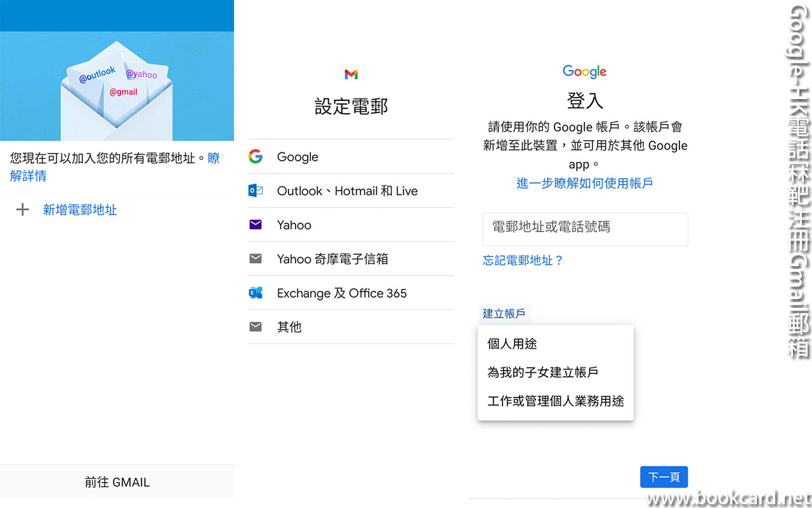Click the Google G logo icon
This screenshot has height=508, width=812.
[256, 157]
